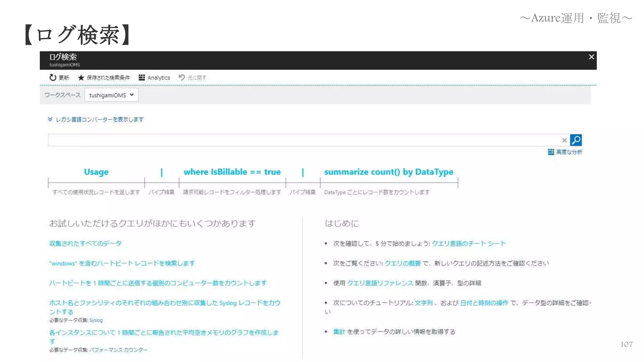Expand legacy language converter chevron

50,119
